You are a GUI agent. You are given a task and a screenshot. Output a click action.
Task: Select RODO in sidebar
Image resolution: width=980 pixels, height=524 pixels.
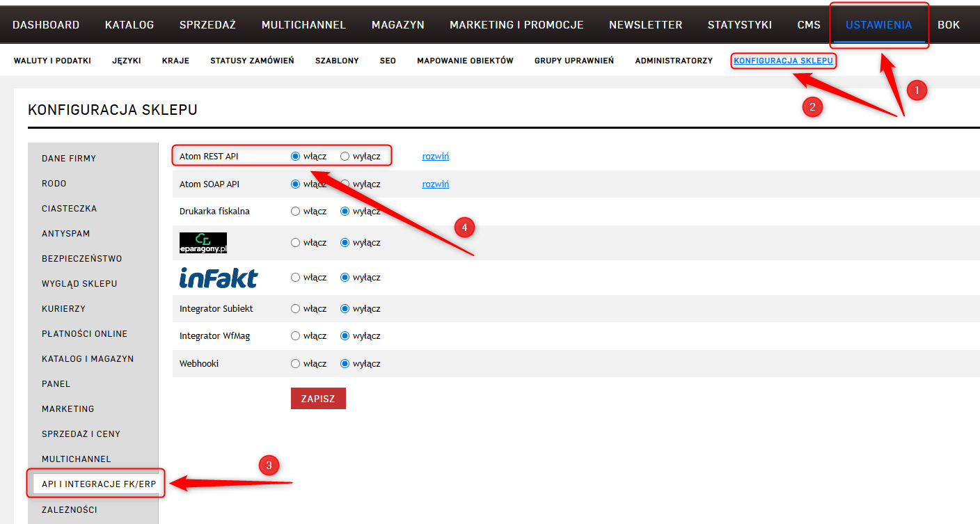(x=54, y=184)
